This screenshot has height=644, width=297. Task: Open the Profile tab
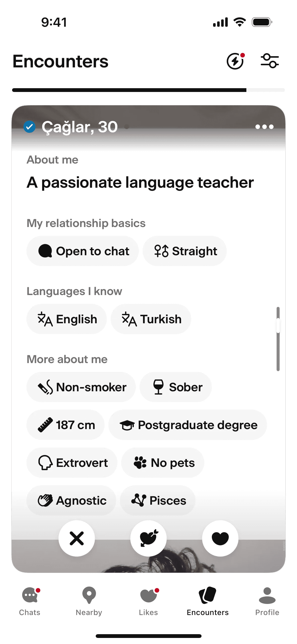(267, 601)
